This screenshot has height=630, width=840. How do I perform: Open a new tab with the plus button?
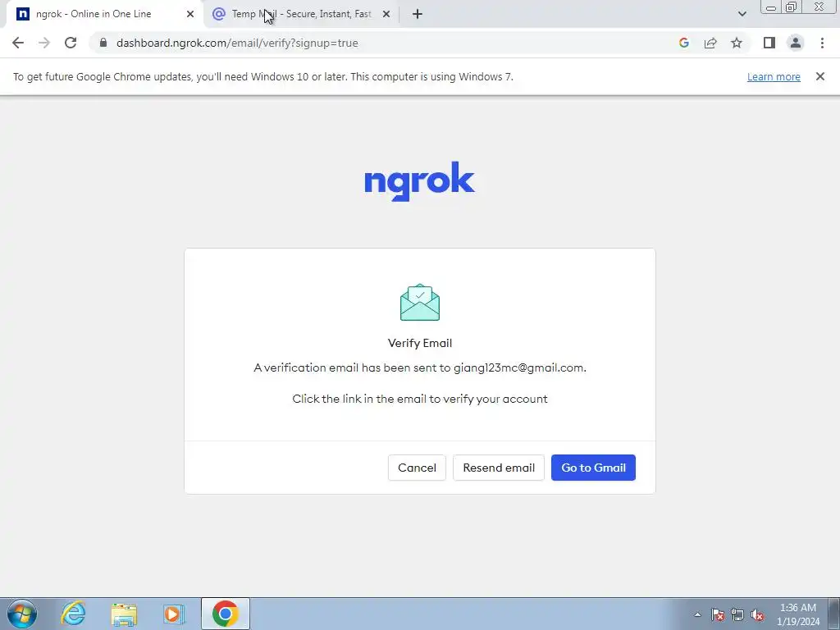pyautogui.click(x=418, y=14)
